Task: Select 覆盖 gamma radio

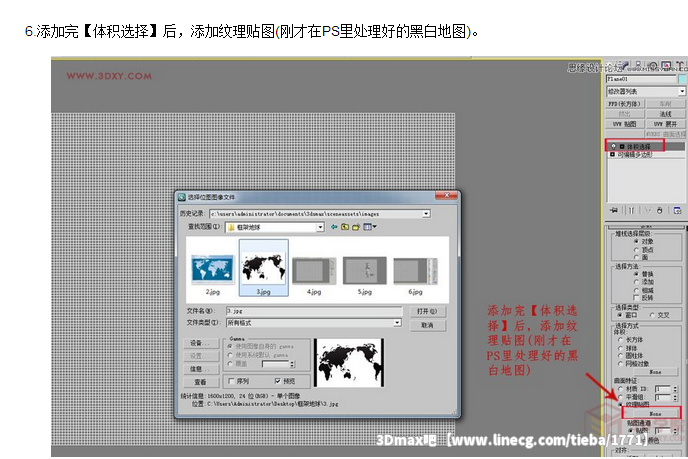Action: click(230, 364)
